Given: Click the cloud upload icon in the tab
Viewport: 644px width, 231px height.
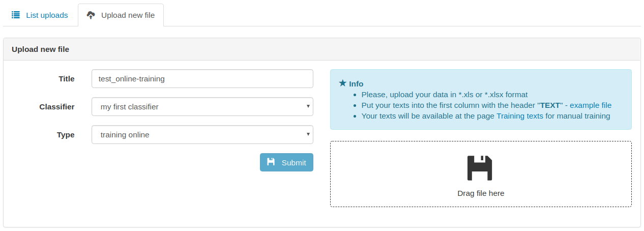Looking at the screenshot, I should [91, 15].
